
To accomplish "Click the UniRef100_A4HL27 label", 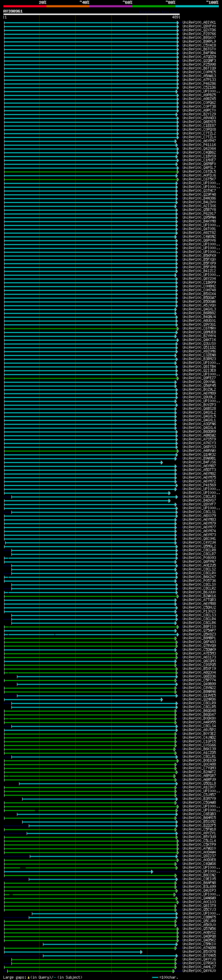I will (x=199, y=967).
